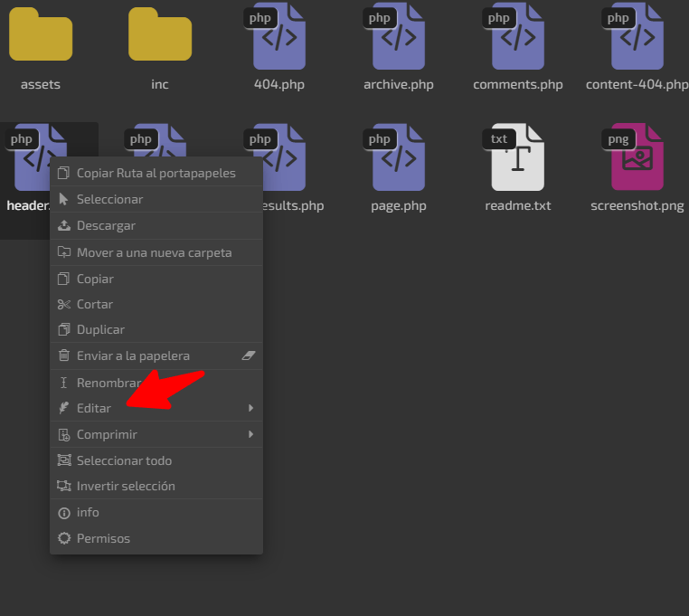
Task: Choose Copiar from the context menu
Action: [x=156, y=279]
